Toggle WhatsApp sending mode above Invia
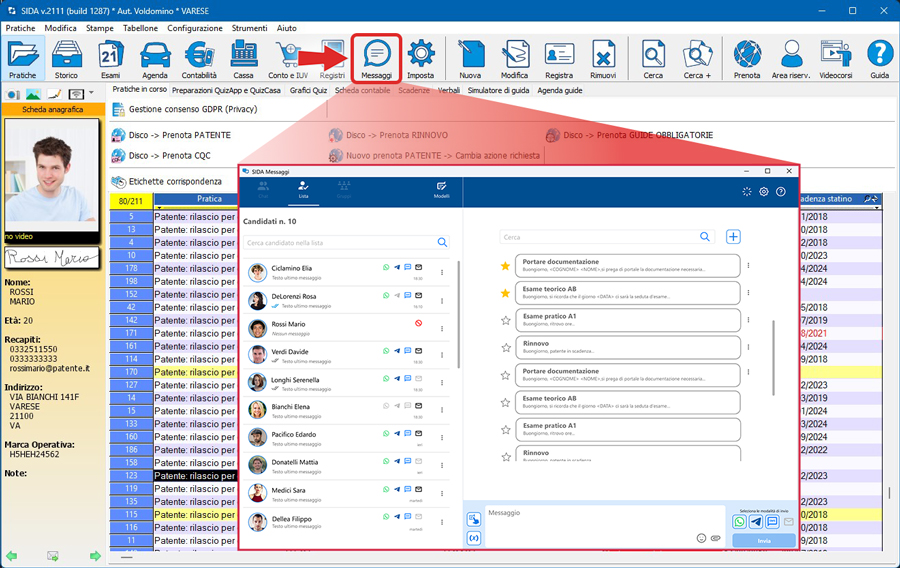Image resolution: width=900 pixels, height=568 pixels. tap(740, 522)
